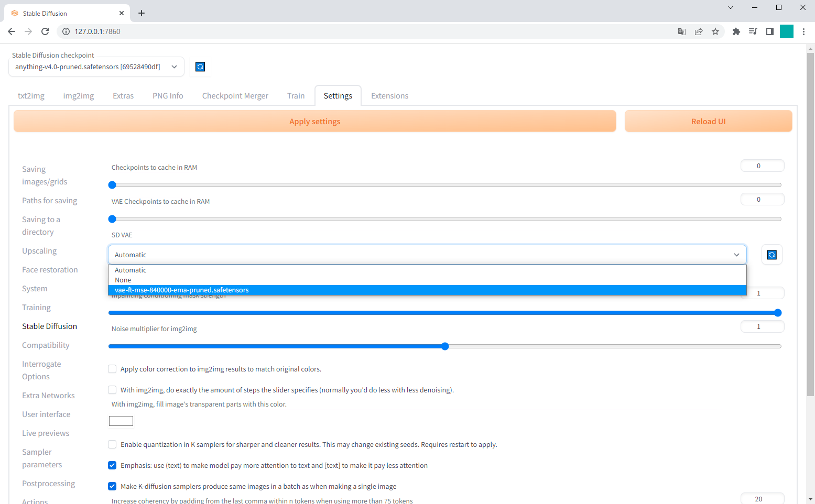Open the Stable Diffusion checkpoint dropdown
The width and height of the screenshot is (815, 504).
coord(96,67)
